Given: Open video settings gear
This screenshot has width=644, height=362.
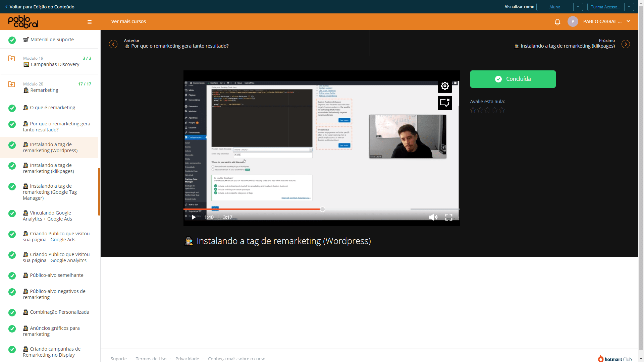Looking at the screenshot, I should coord(445,86).
